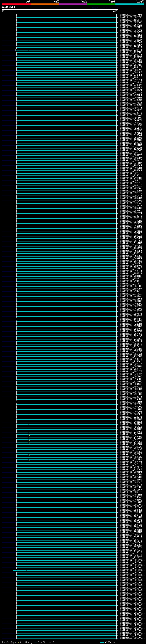The width and height of the screenshot is (146, 644).
Task: Select hit label UniRef100_Q43473
Action: tap(131, 110)
